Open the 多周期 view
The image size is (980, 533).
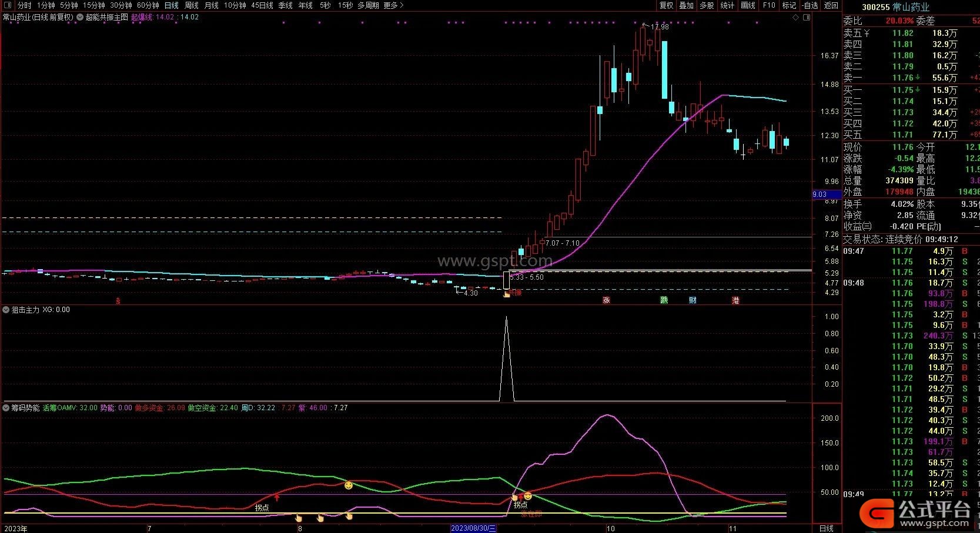[x=368, y=5]
